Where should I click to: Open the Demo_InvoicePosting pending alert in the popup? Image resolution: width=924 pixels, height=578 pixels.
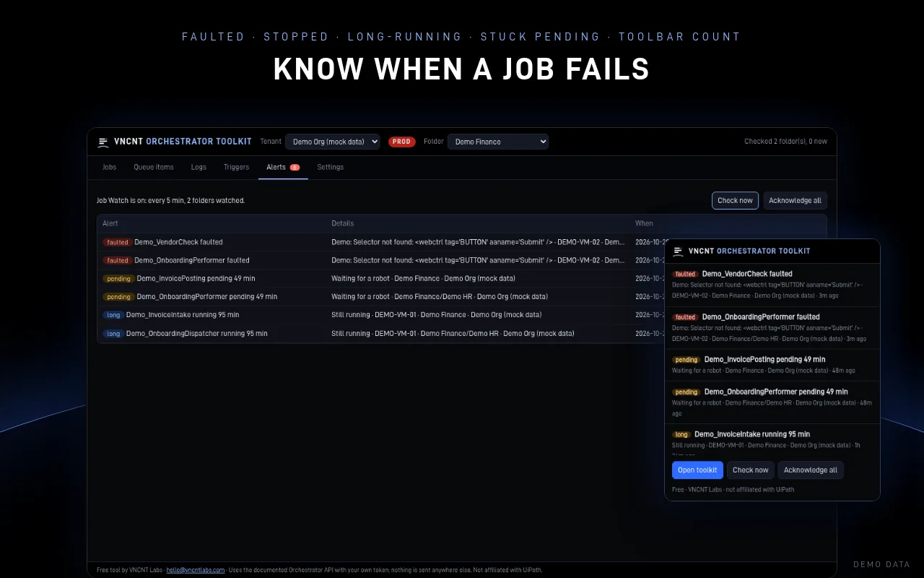[x=772, y=365]
